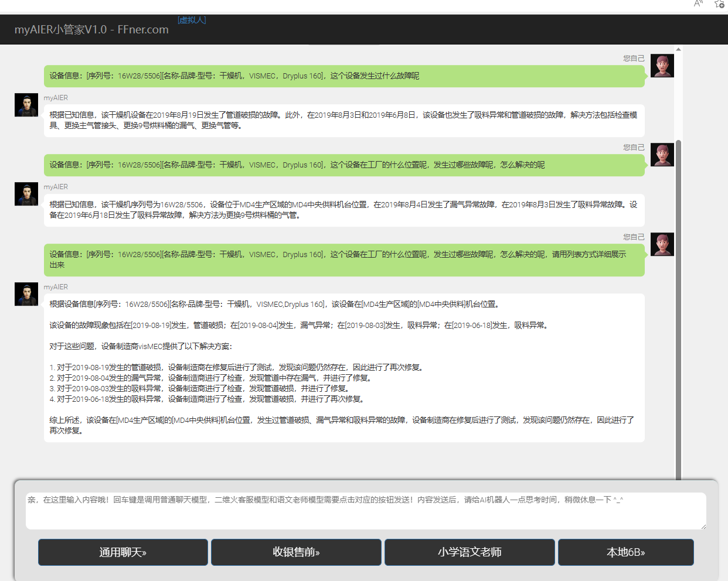Click the myAIER bot avatar on the first reply
This screenshot has height=581, width=728.
coord(26,105)
